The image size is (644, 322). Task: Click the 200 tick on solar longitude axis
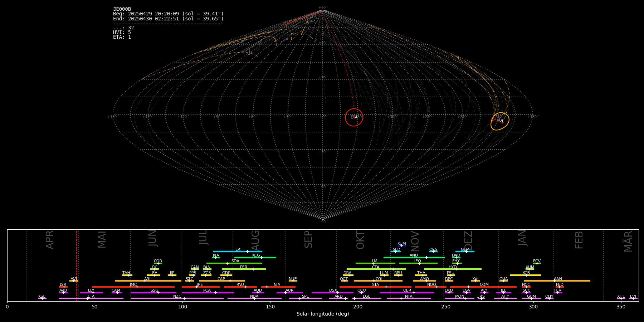[358, 307]
